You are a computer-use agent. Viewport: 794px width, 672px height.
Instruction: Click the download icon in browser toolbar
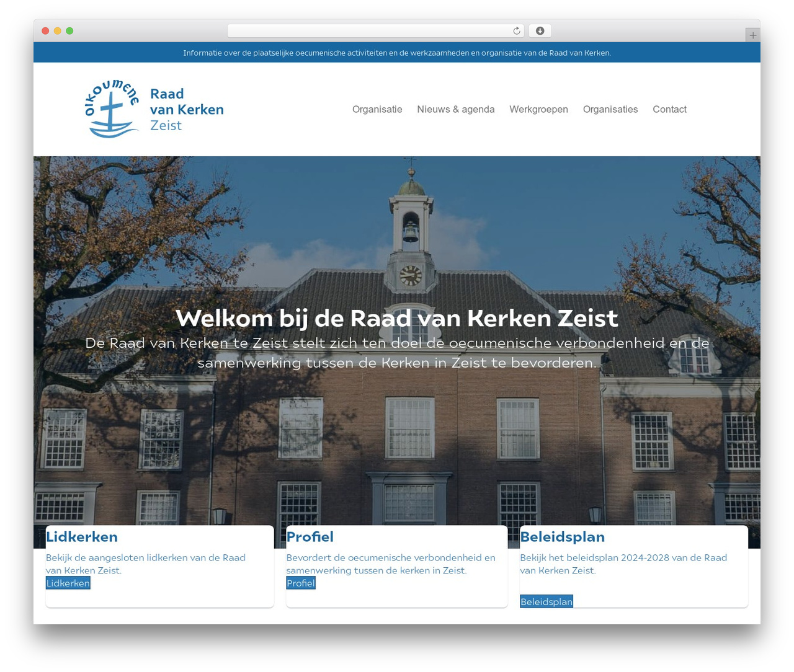540,31
